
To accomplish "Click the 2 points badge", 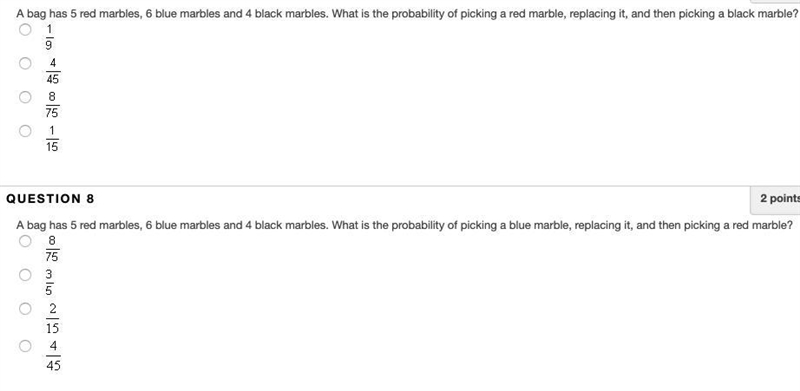I will coord(778,199).
